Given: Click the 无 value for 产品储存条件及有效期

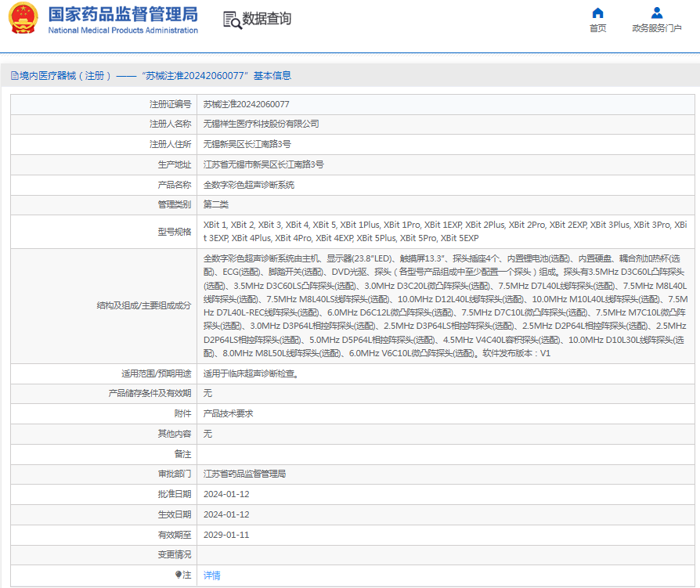Looking at the screenshot, I should click(207, 393).
